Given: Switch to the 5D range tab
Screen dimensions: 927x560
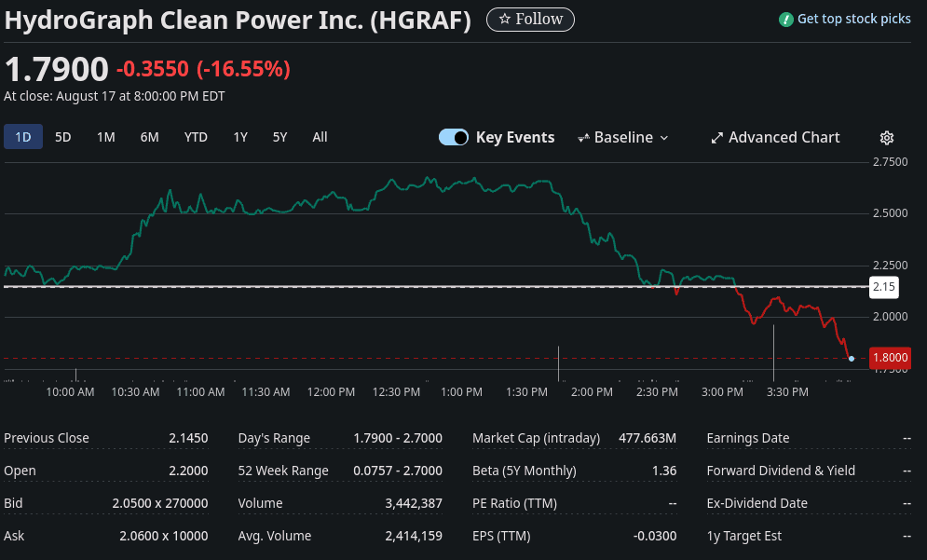Looking at the screenshot, I should pos(63,138).
